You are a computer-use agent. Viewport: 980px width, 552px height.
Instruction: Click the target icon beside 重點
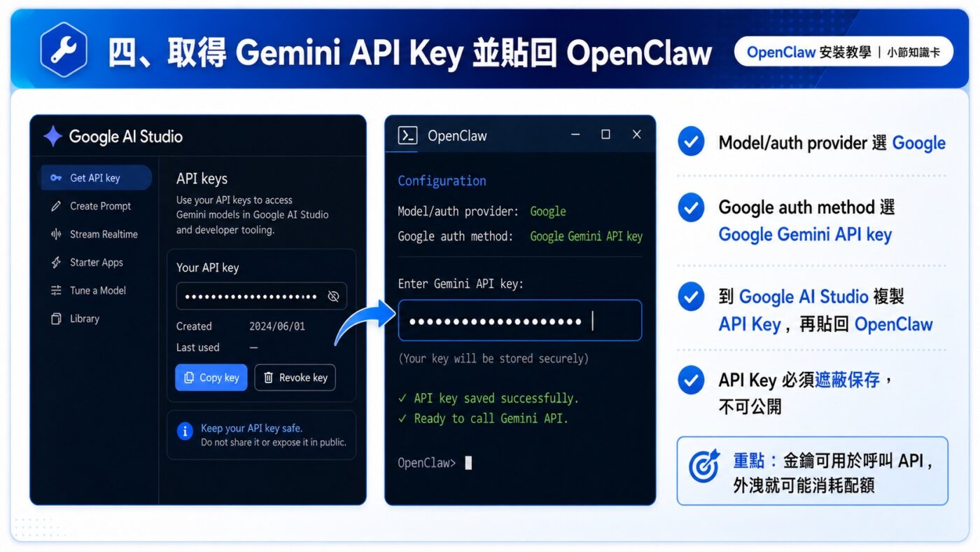[x=704, y=467]
